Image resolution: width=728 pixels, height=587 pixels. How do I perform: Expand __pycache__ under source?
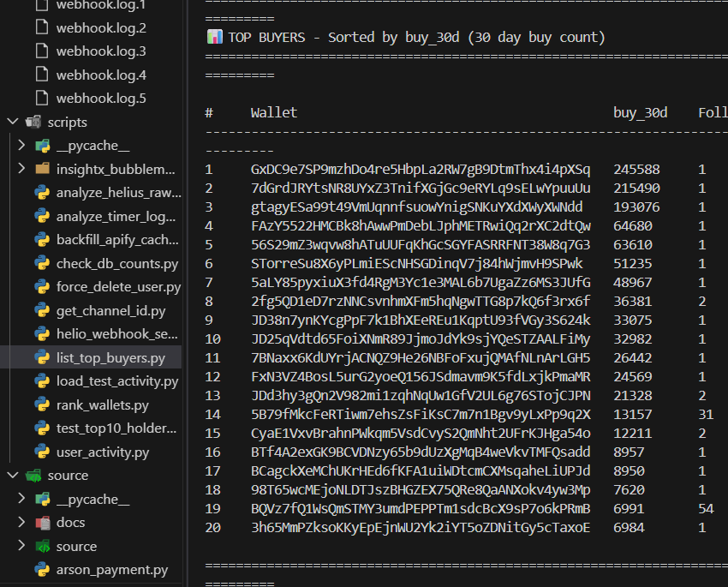coord(21,499)
